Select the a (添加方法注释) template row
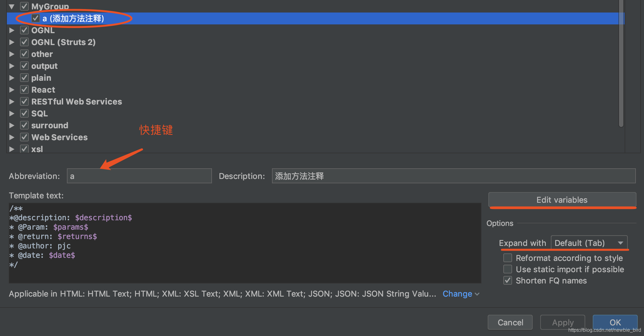Viewport: 644px width, 336px height. click(315, 18)
